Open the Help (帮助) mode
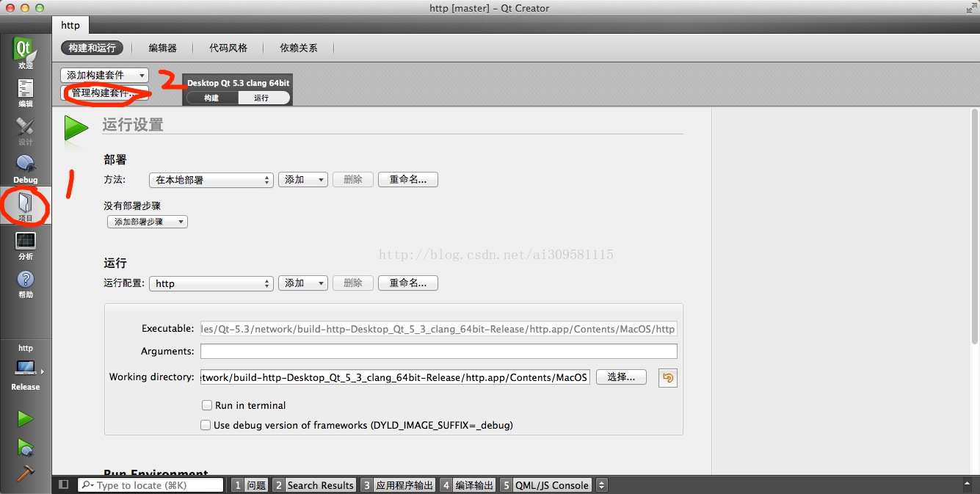Screen dimensions: 980x494 (25, 283)
